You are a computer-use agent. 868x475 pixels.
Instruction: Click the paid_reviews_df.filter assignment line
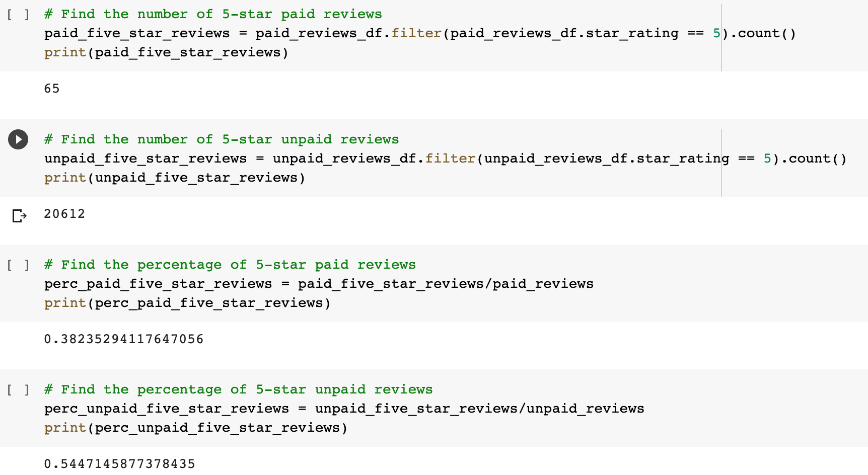click(420, 33)
